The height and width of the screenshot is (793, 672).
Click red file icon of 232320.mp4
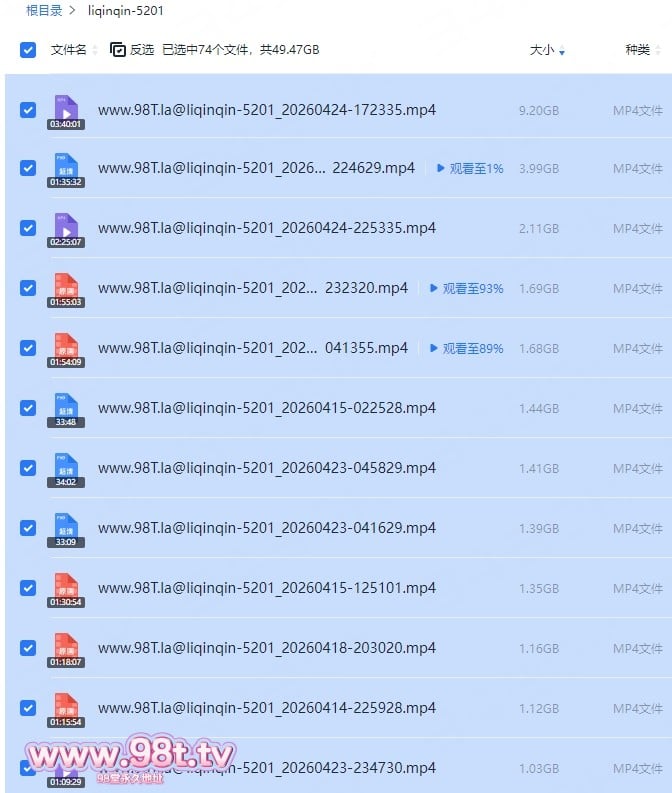click(66, 287)
